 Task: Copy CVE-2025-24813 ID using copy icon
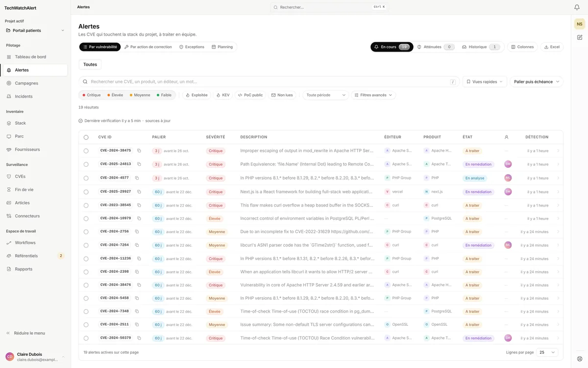pos(139,164)
